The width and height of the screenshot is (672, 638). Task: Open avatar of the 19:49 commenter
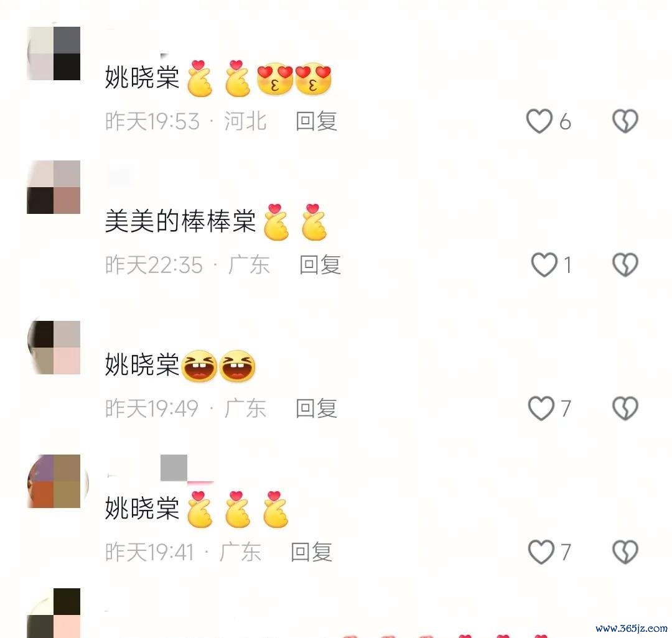pos(54,348)
